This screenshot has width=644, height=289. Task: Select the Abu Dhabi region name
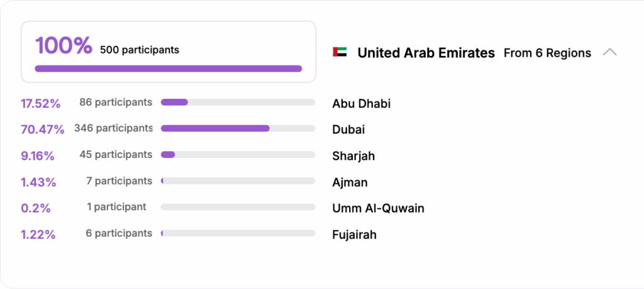pos(361,103)
